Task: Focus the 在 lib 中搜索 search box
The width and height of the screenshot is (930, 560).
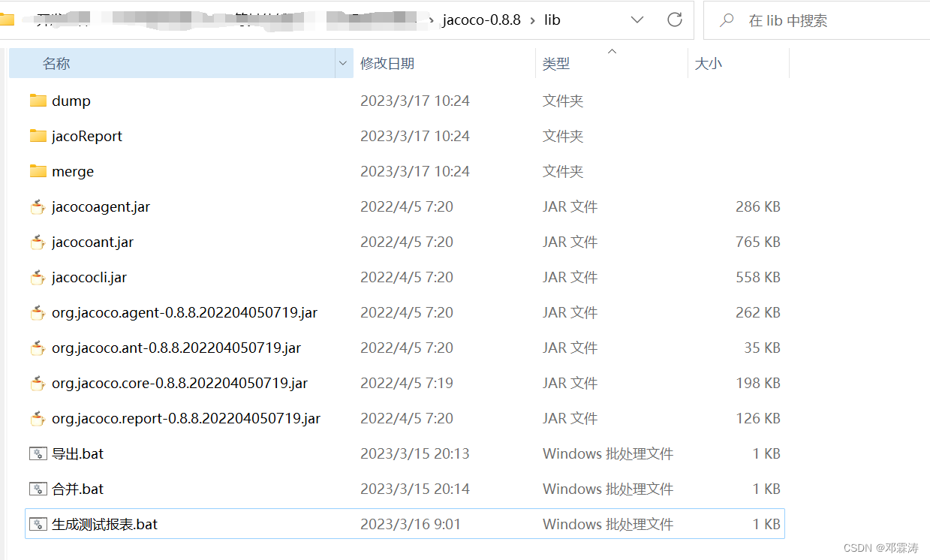Action: [817, 20]
